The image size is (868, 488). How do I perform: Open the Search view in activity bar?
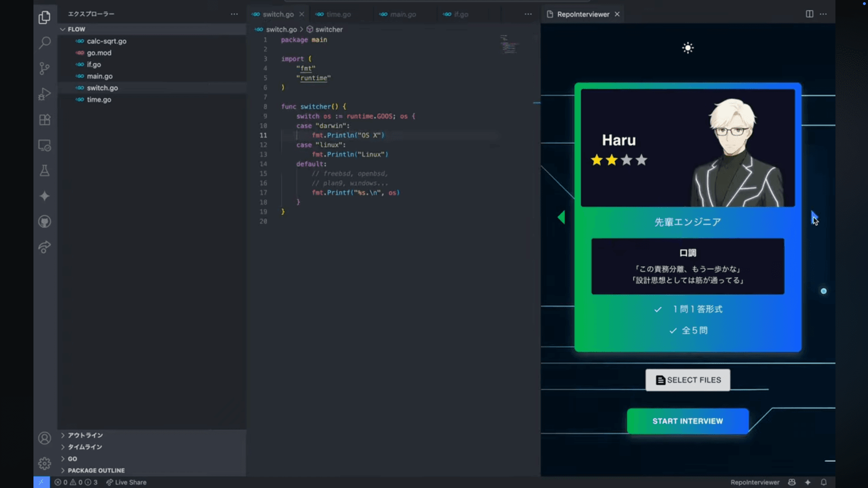[x=44, y=43]
